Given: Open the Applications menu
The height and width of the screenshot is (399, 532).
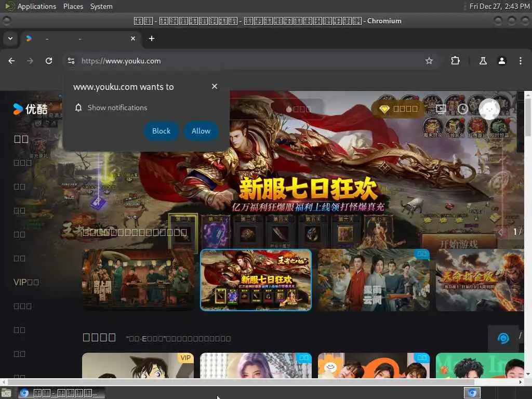Looking at the screenshot, I should [37, 6].
